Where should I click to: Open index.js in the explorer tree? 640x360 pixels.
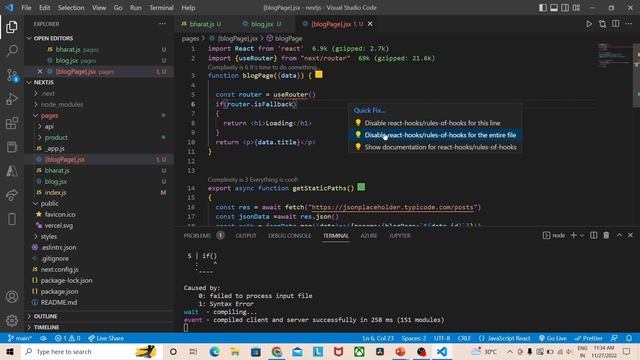tap(55, 192)
